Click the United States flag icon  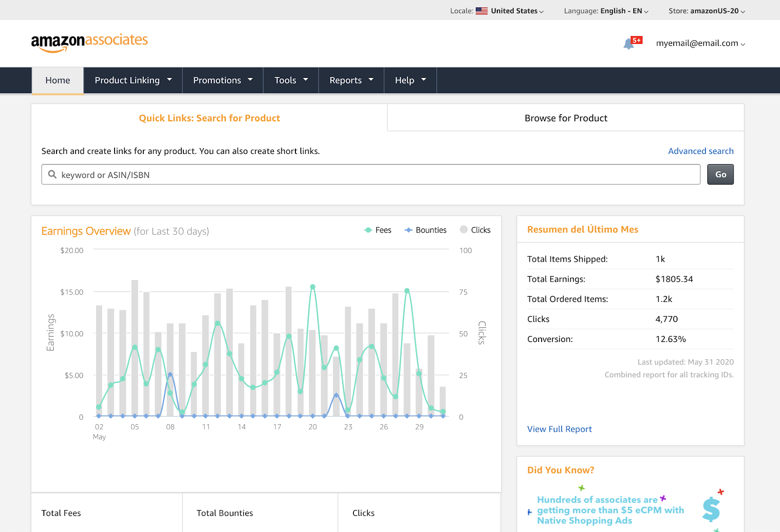482,11
